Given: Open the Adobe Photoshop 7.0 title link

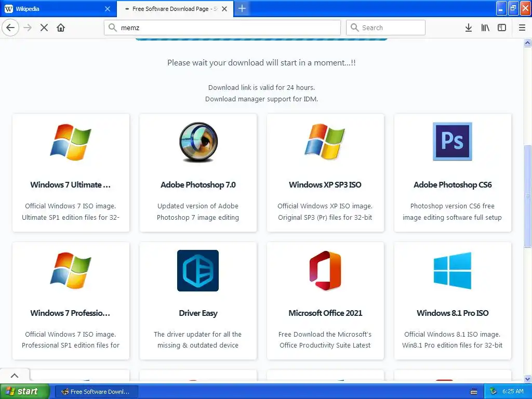Looking at the screenshot, I should coord(198,184).
